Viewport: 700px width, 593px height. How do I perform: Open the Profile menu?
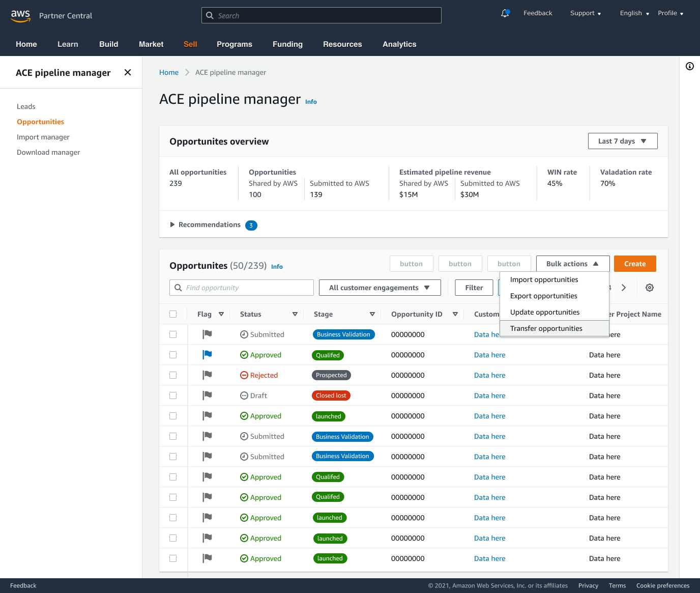[670, 13]
